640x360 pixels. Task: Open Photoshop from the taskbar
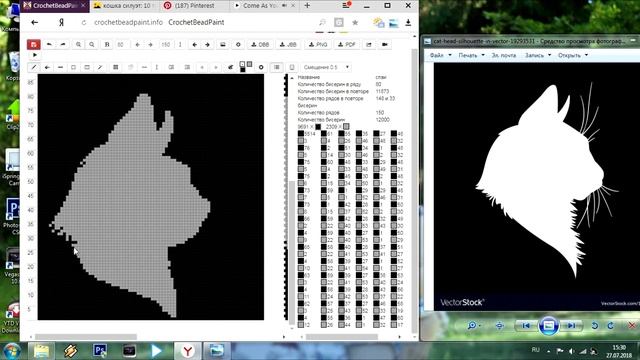pos(100,351)
